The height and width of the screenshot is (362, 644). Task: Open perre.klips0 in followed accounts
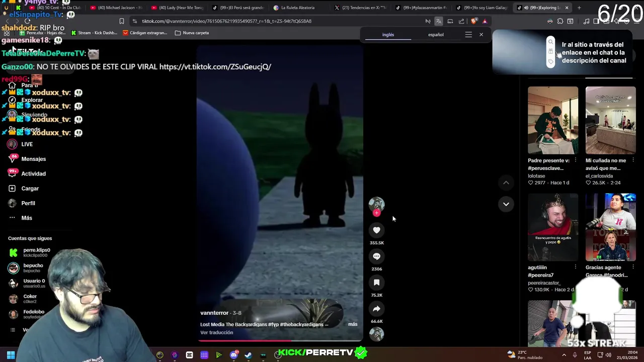[x=29, y=252]
